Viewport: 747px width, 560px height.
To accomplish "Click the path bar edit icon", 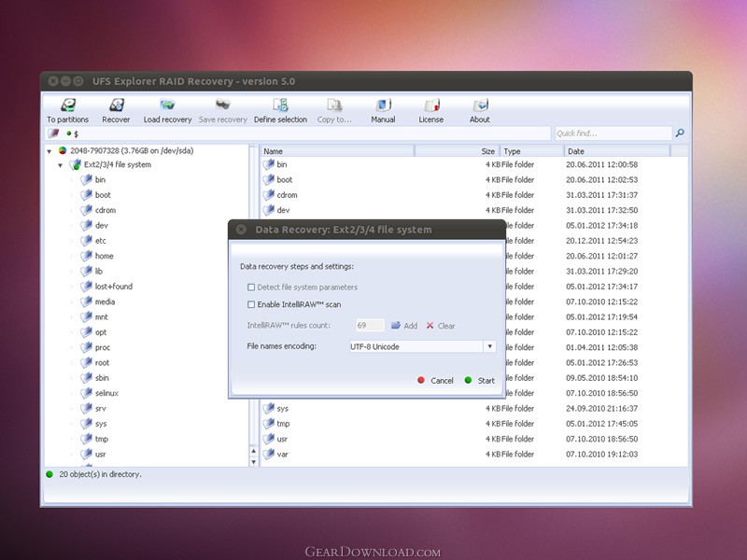I will [x=53, y=133].
